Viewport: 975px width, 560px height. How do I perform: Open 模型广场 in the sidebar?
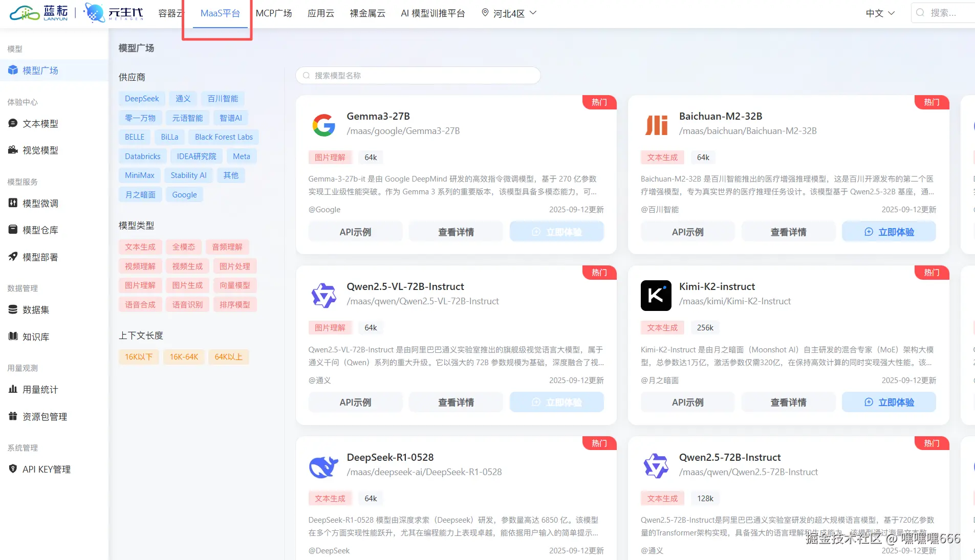54,71
